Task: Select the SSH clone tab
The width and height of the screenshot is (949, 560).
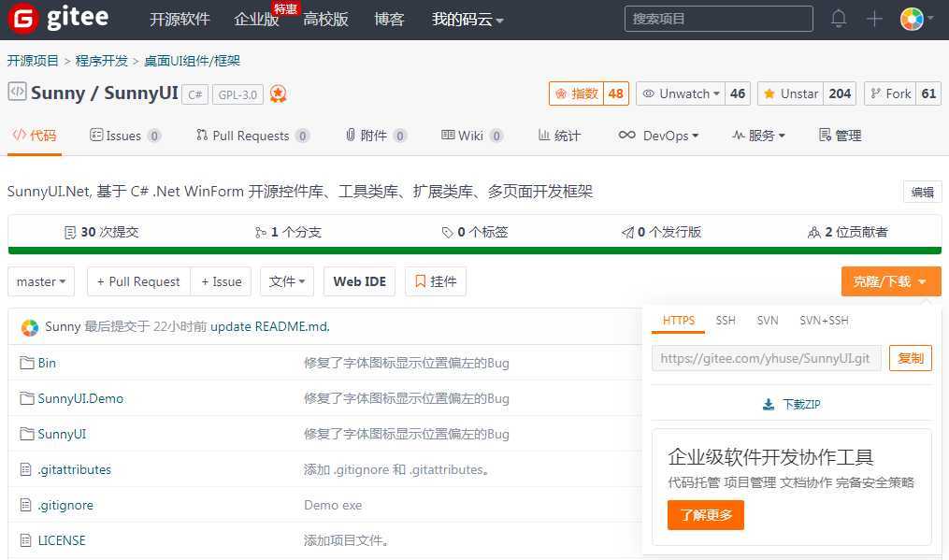Action: 726,321
